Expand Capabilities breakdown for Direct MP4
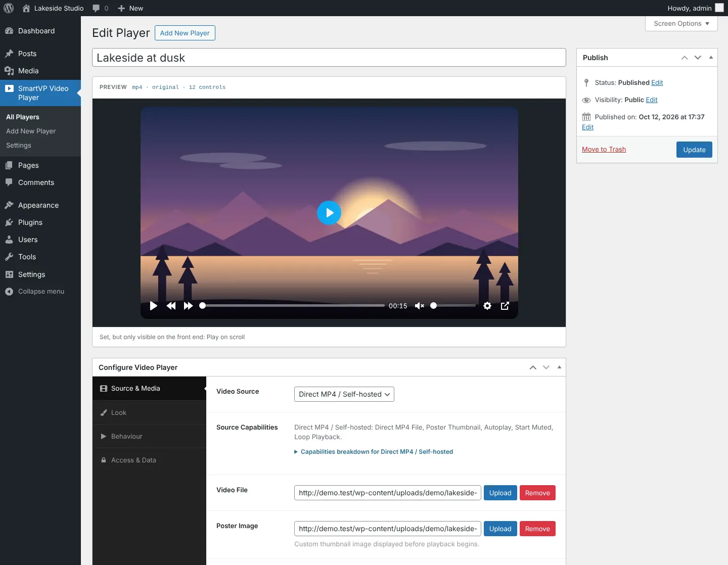The width and height of the screenshot is (728, 565). tap(374, 452)
